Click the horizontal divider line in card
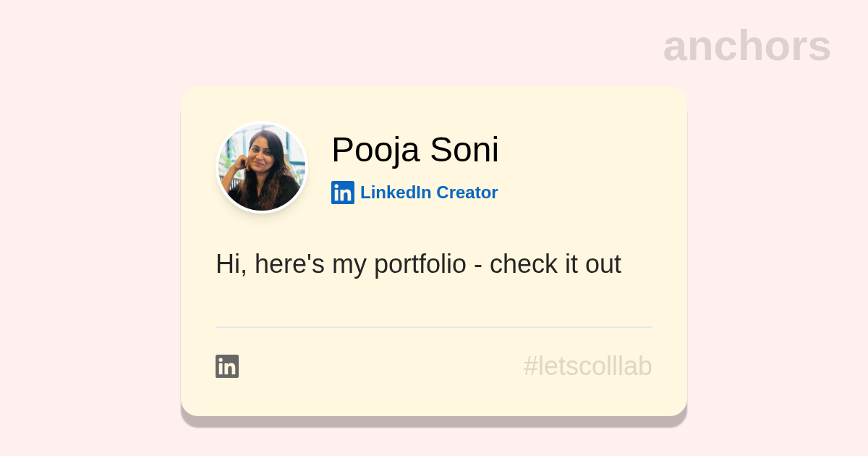The image size is (868, 456). pos(434,327)
